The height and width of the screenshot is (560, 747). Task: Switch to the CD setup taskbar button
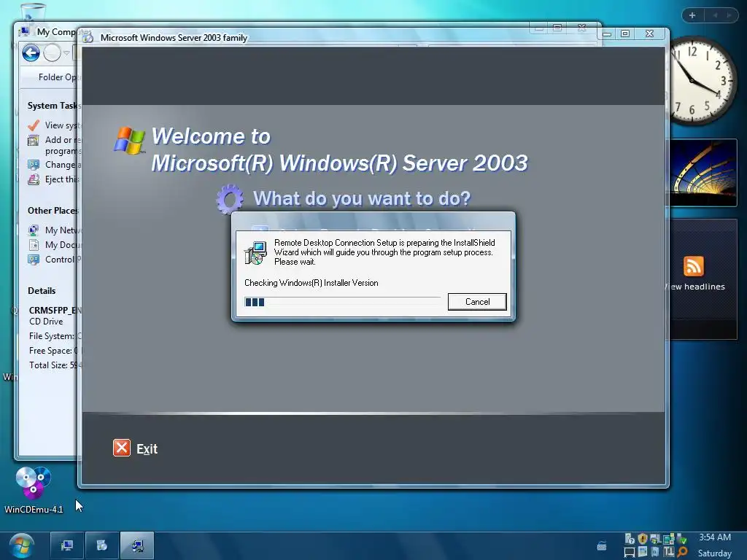point(102,545)
